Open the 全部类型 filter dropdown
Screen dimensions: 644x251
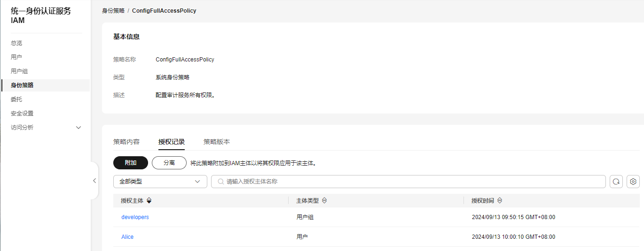[160, 182]
